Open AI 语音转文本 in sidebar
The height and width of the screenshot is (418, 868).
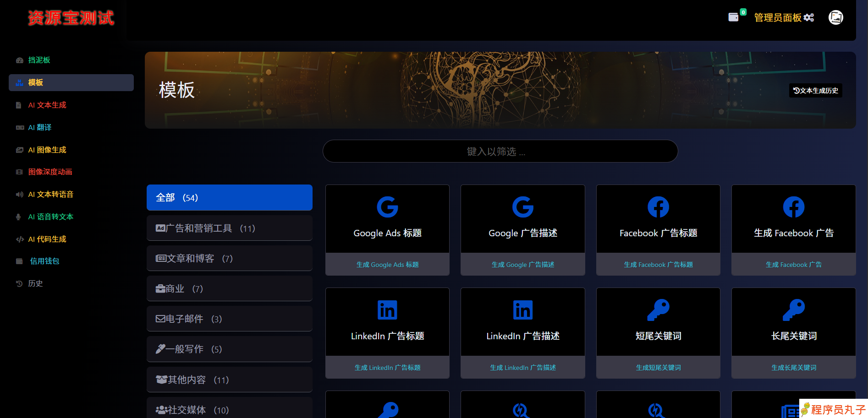51,217
